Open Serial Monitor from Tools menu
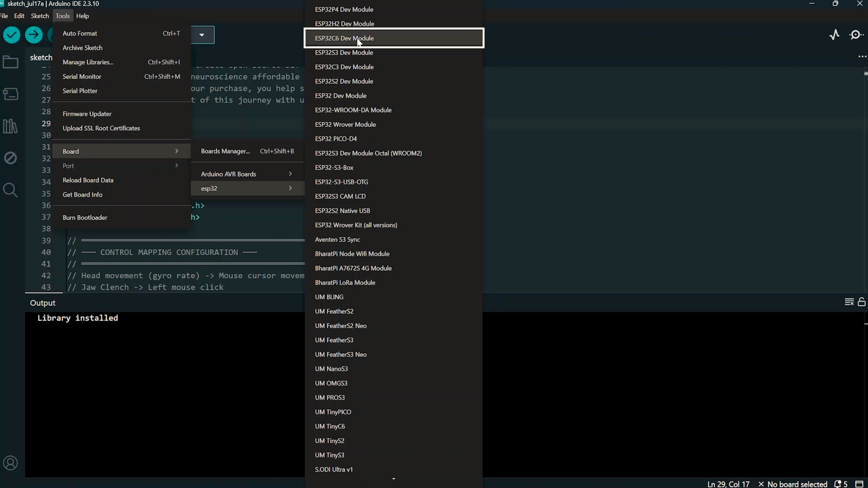The image size is (868, 488). [122, 77]
